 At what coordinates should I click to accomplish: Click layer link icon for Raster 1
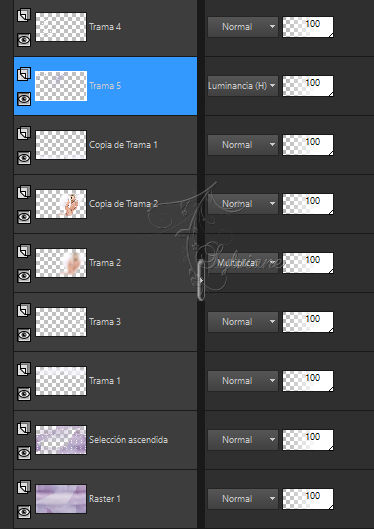[24, 487]
